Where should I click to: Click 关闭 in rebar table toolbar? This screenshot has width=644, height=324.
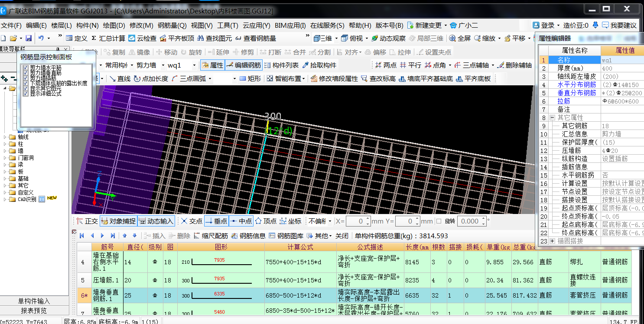click(x=342, y=236)
